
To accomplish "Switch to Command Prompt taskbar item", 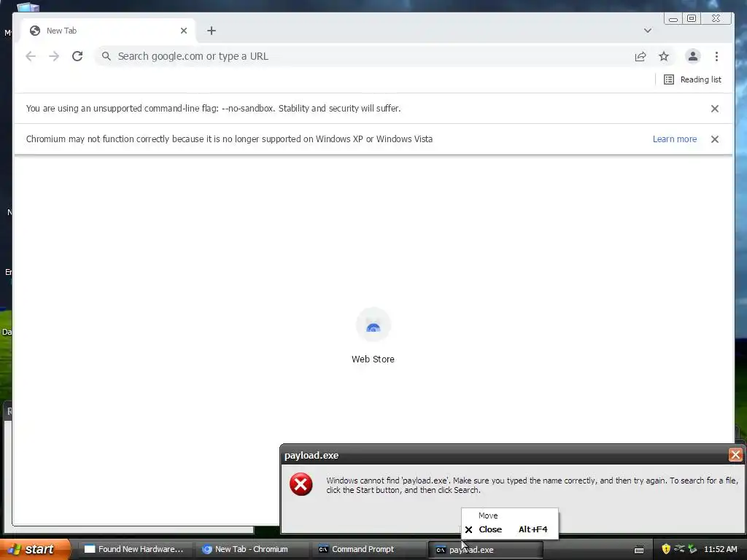I will [x=368, y=549].
